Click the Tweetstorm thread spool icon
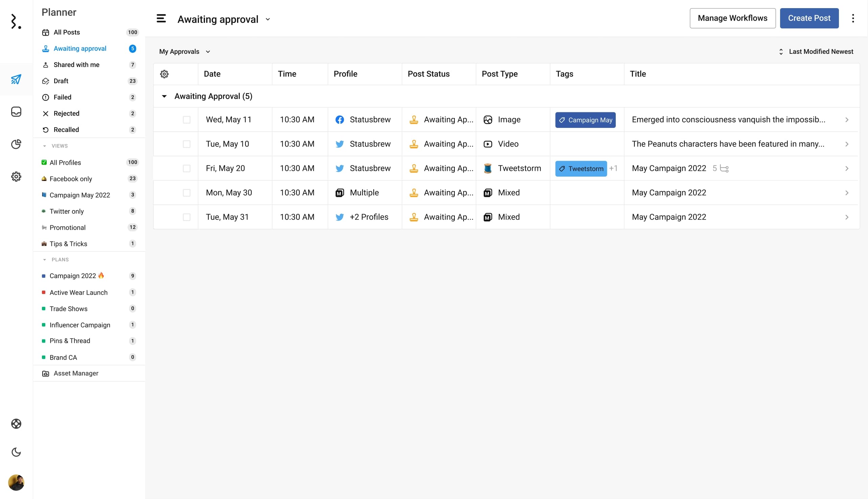The height and width of the screenshot is (499, 868). 488,168
